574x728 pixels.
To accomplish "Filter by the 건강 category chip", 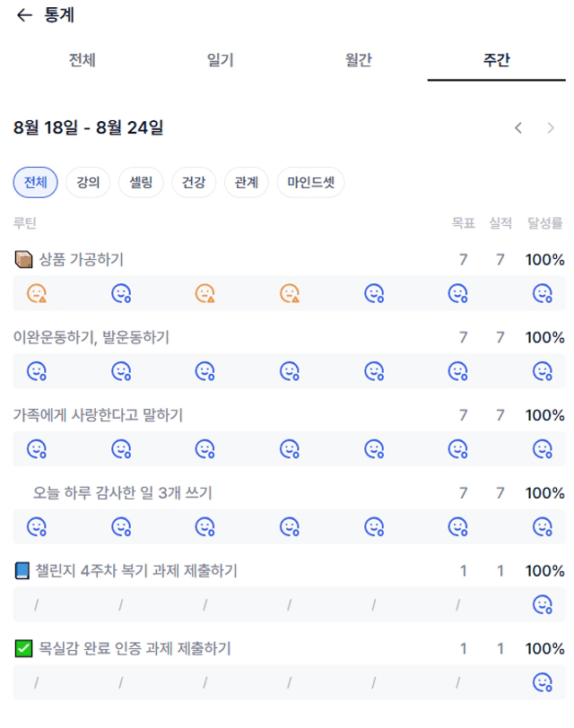I will 194,182.
